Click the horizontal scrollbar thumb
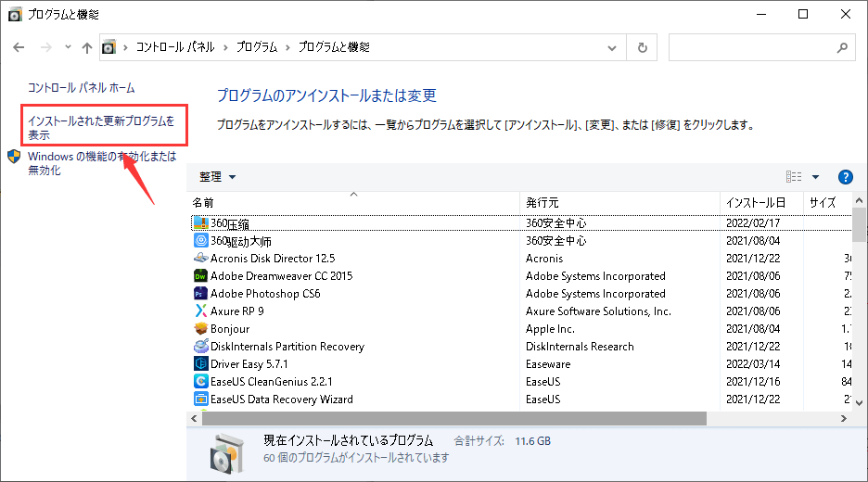Screen dimensions: 868x482 coord(453,419)
